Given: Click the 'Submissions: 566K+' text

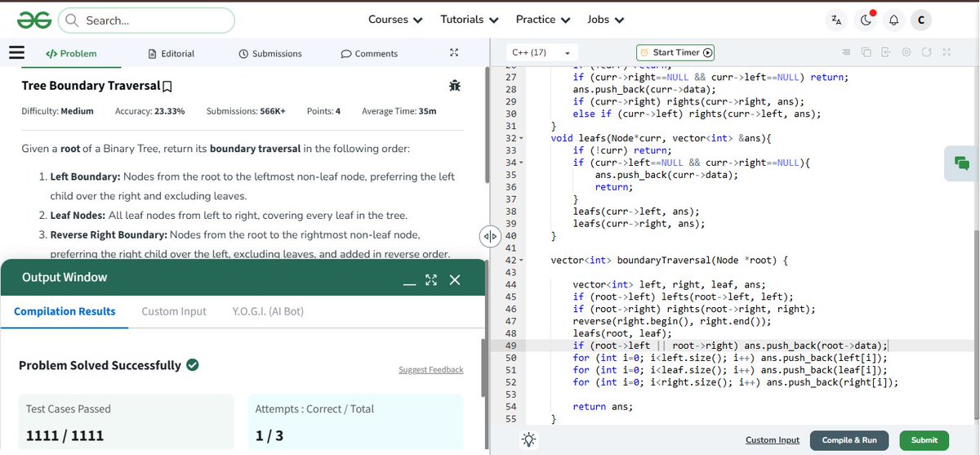Looking at the screenshot, I should (246, 111).
